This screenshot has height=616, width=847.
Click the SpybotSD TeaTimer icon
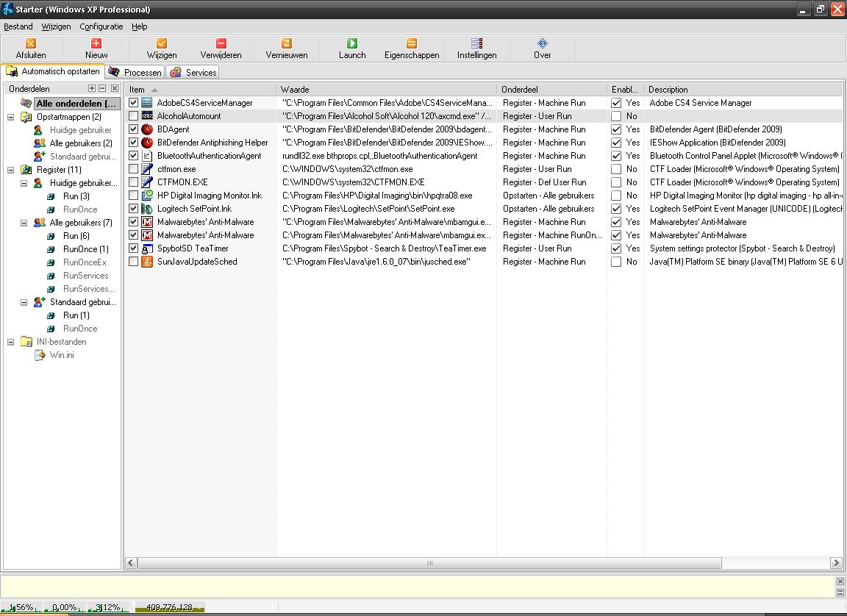point(147,248)
